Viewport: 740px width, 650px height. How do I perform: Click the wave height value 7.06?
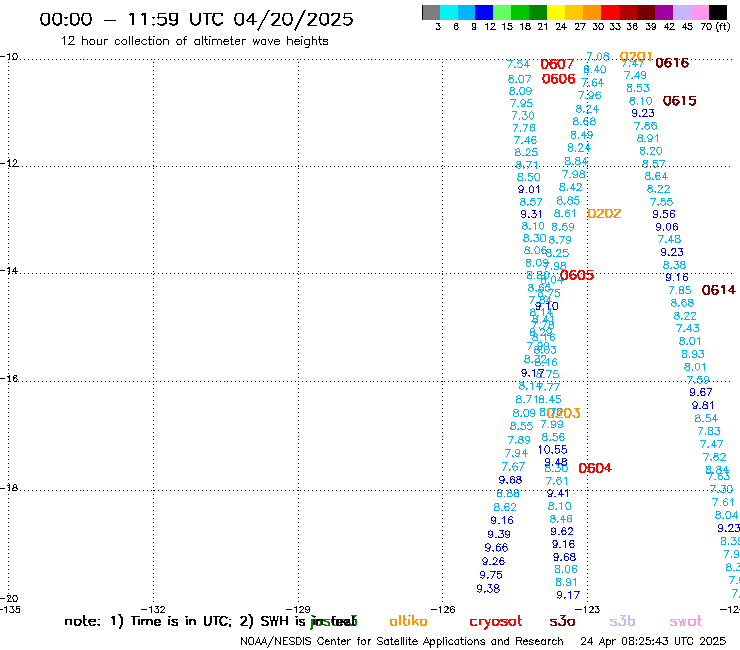(x=597, y=57)
